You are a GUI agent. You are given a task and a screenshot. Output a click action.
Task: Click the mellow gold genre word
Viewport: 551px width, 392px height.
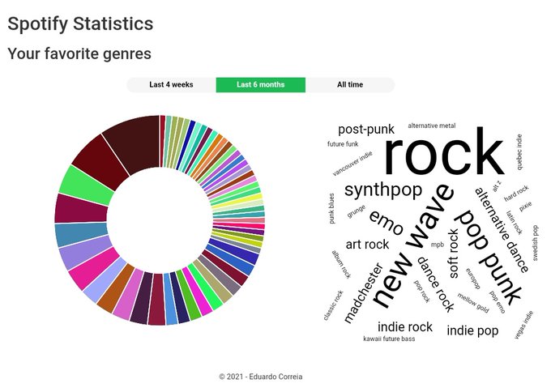click(x=473, y=303)
